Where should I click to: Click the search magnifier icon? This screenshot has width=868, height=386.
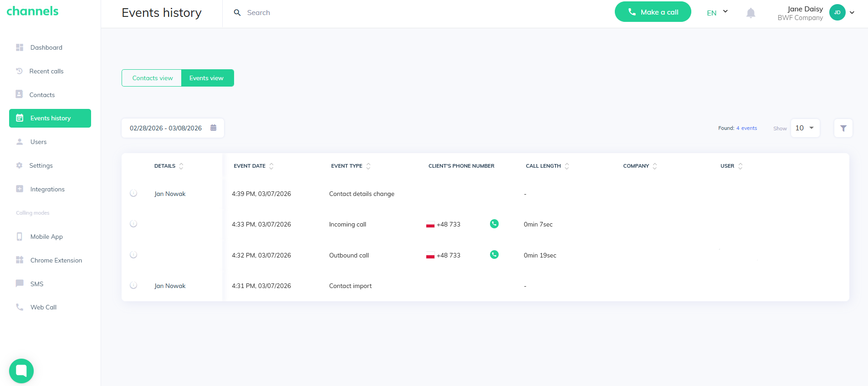237,13
